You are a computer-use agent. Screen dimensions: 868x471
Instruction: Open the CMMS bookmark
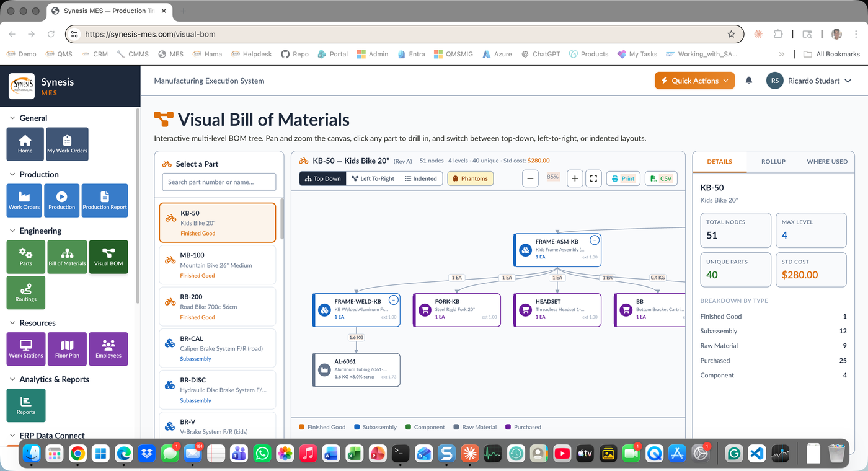(133, 54)
